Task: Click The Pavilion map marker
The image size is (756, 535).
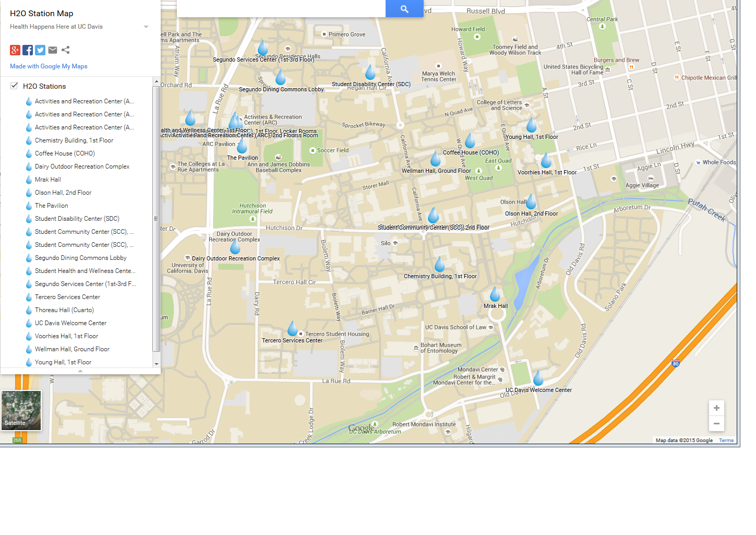Action: tap(242, 146)
